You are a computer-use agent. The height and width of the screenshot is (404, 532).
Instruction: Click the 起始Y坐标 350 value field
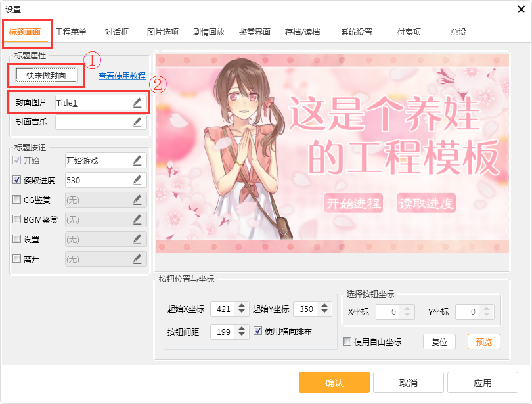click(306, 309)
